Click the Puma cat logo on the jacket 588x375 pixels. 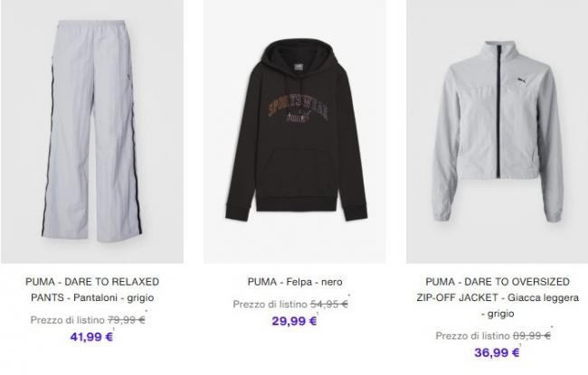(522, 81)
